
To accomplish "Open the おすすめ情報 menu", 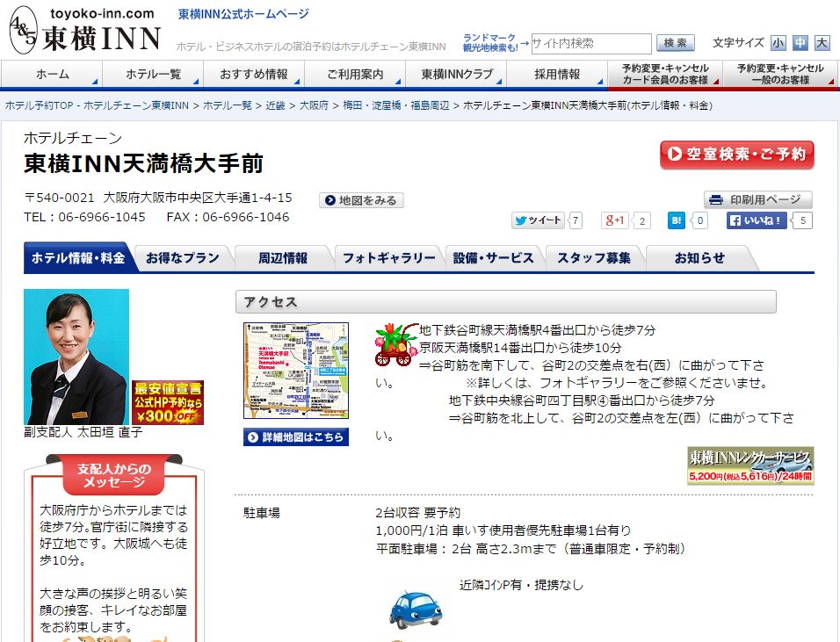I will point(254,74).
